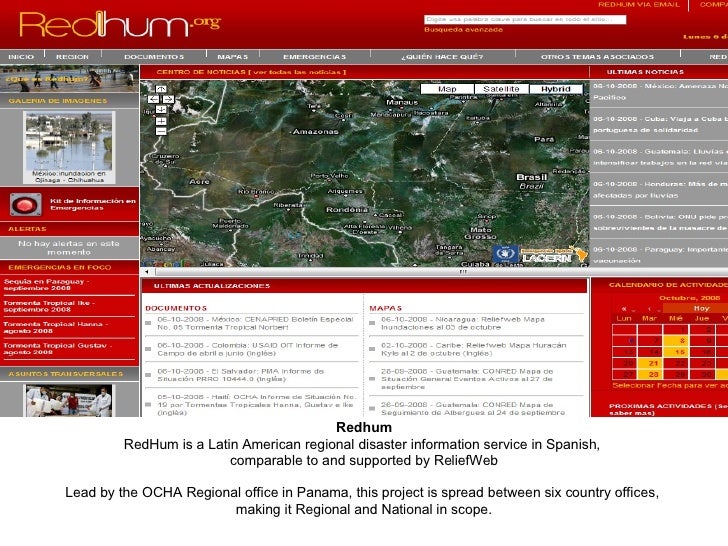The width and height of the screenshot is (728, 546).
Task: Open the MAPAS menu
Action: [x=233, y=57]
